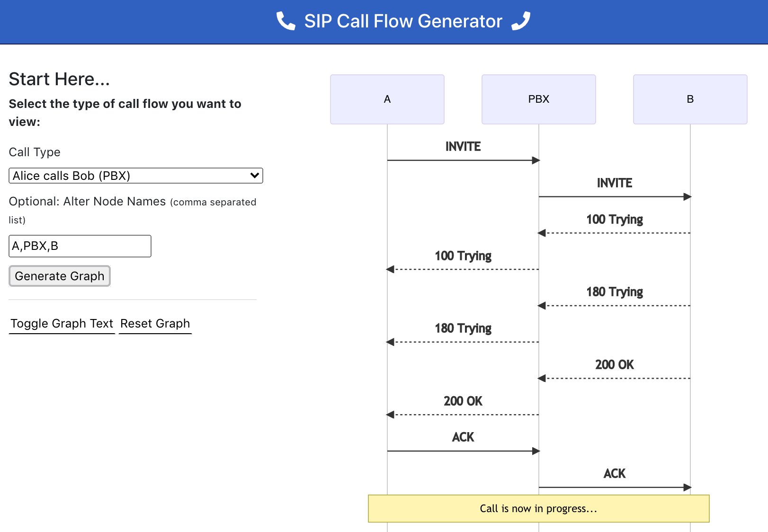Screen dimensions: 768x532
Task: Click the dropdown chevron beside Alice calls Bob
Action: point(254,176)
